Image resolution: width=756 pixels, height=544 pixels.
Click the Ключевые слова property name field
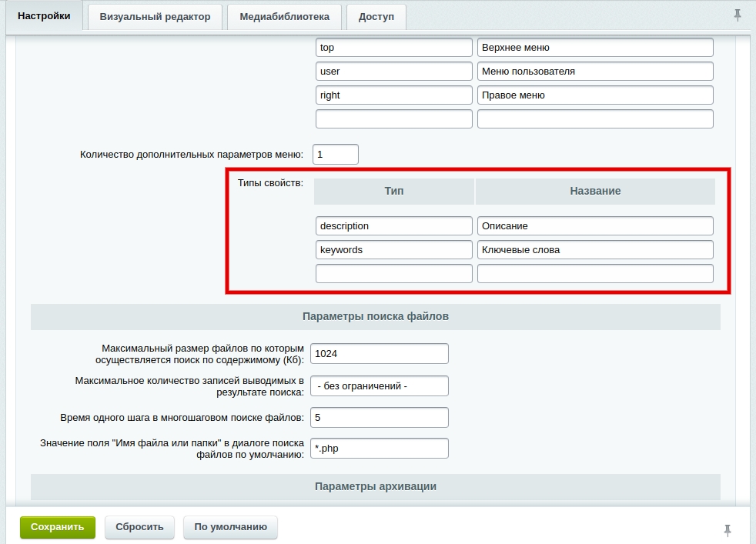[x=594, y=250]
